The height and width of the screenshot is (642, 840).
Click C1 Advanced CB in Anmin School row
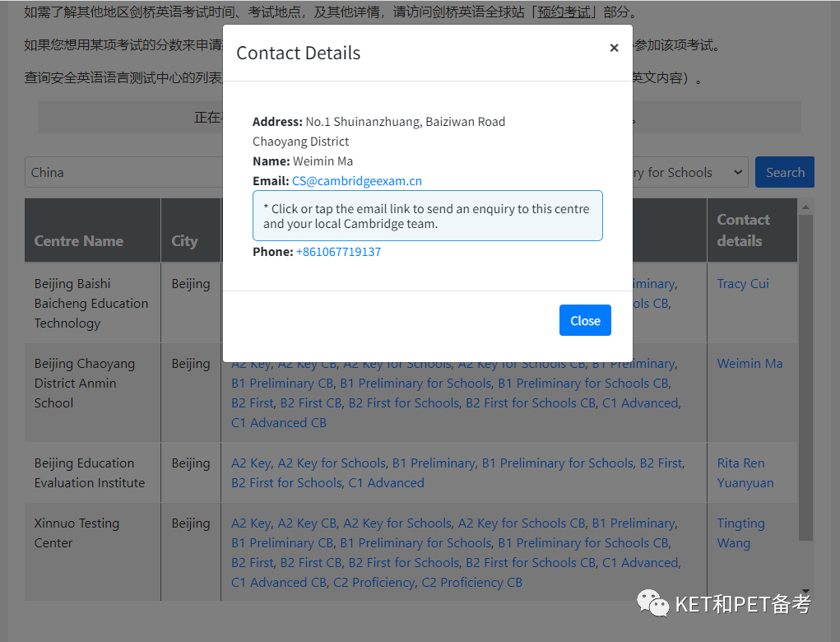[x=279, y=423]
